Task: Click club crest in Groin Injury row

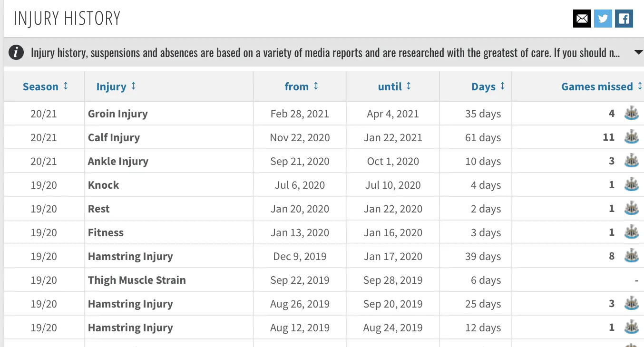Action: [631, 114]
